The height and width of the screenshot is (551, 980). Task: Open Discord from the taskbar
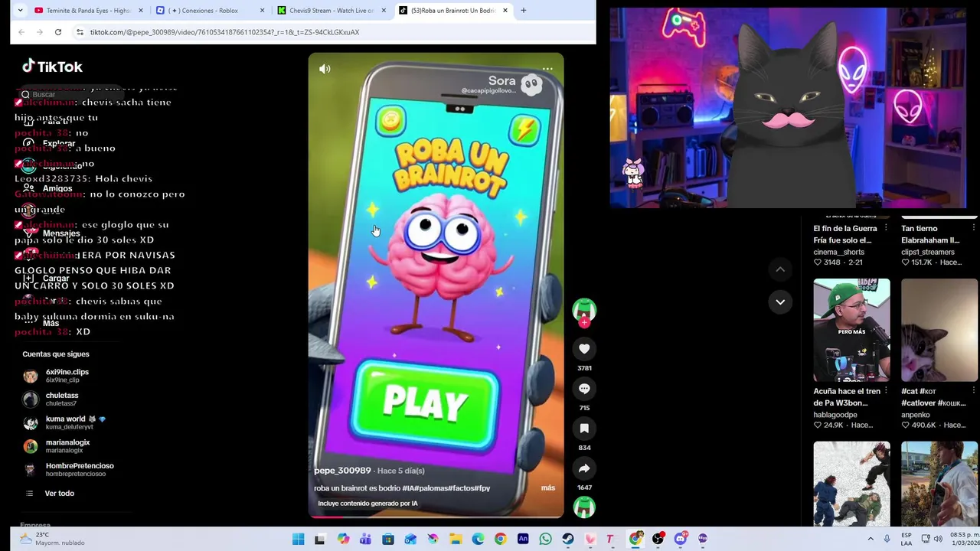tap(680, 539)
